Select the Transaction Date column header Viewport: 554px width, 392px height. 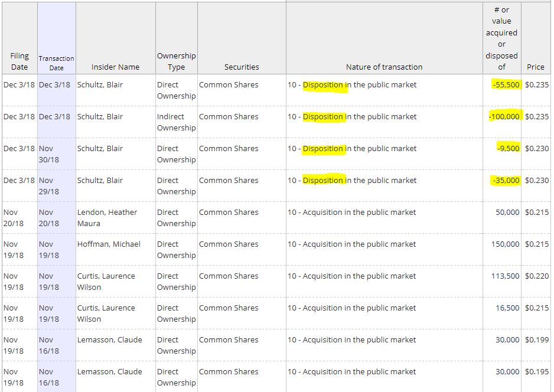pos(57,63)
